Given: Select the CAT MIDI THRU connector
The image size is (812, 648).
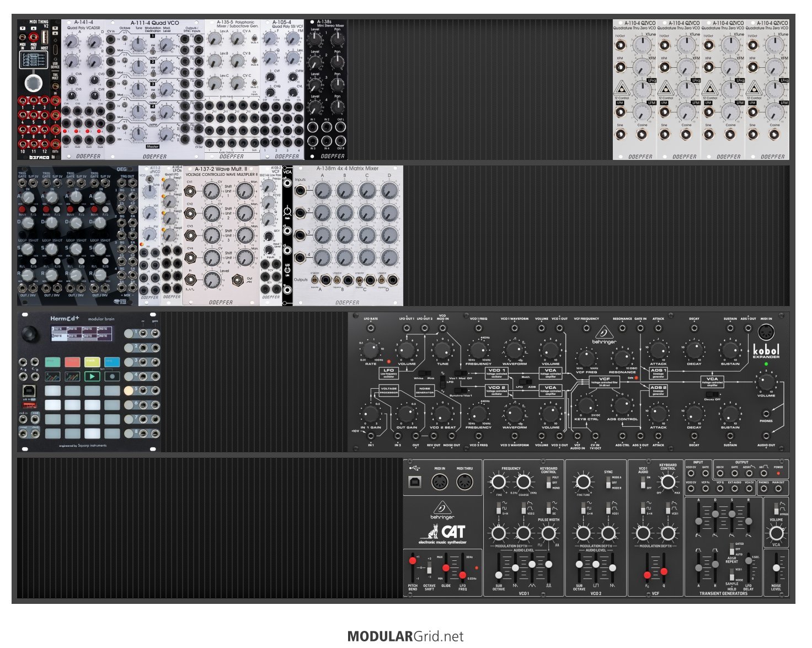Looking at the screenshot, I should coord(464,482).
